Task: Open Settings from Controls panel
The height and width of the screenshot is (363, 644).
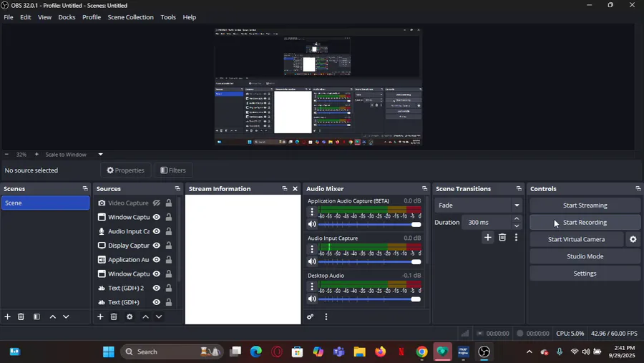Action: [x=585, y=274]
